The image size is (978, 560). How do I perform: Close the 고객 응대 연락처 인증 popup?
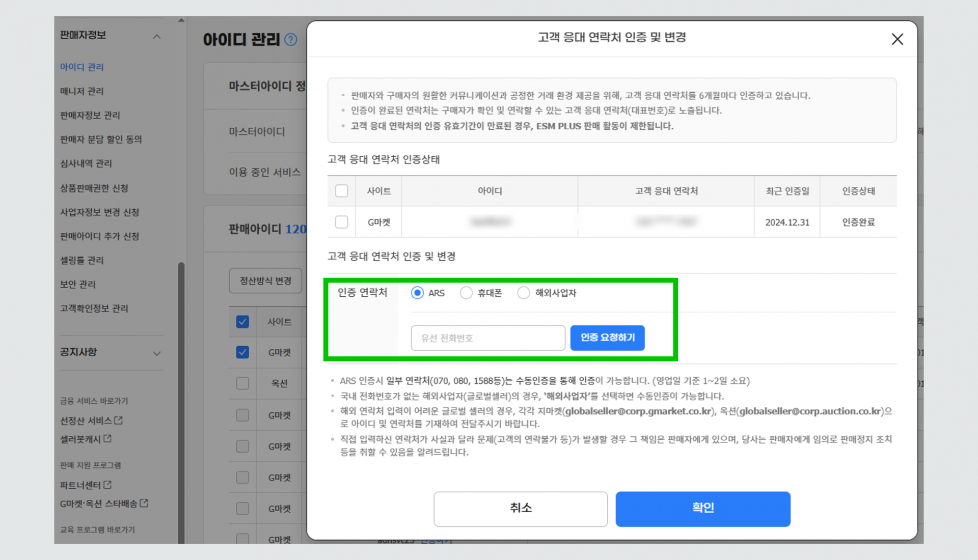pos(897,39)
